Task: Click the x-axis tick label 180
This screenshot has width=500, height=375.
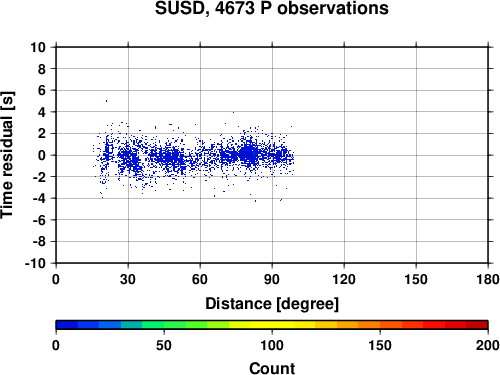Action: (488, 279)
